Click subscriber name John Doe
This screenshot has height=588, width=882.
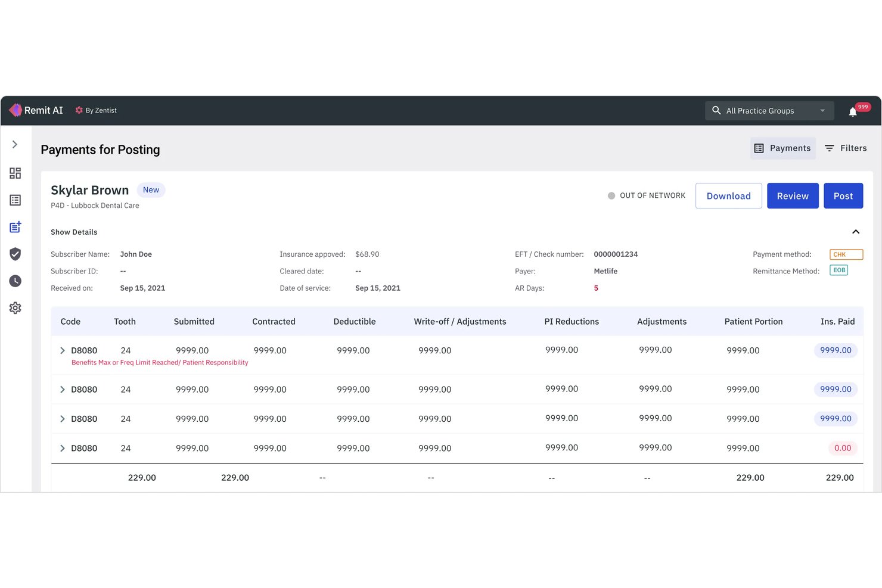136,254
